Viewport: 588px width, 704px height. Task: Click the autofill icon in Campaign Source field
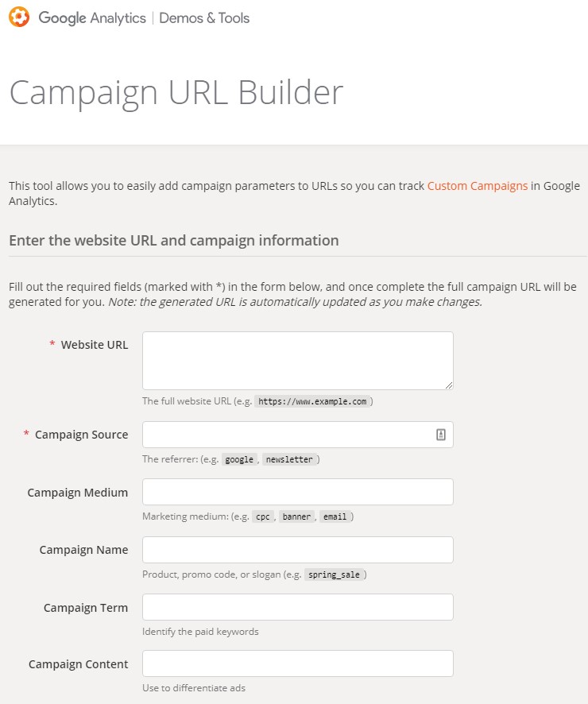pyautogui.click(x=440, y=435)
